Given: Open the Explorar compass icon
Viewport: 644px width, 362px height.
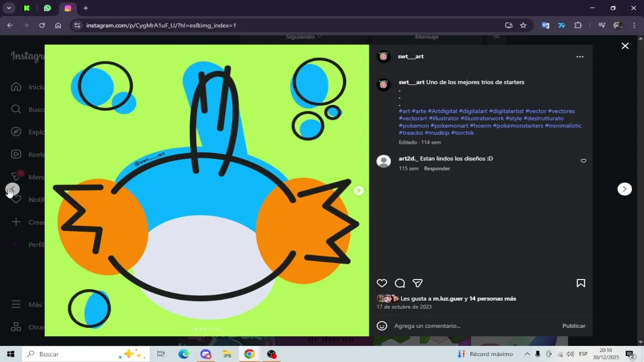Looking at the screenshot, I should pos(16,132).
